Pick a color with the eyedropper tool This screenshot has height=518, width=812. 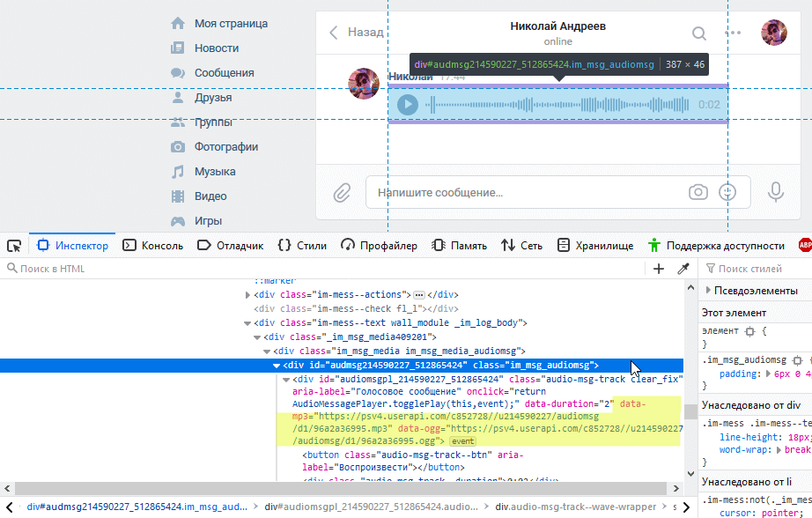point(683,269)
